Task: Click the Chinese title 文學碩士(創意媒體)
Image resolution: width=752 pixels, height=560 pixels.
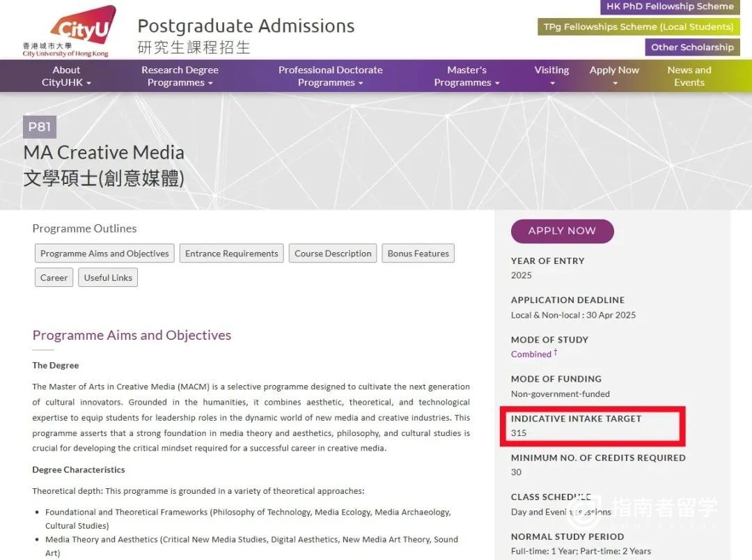Action: 104,178
